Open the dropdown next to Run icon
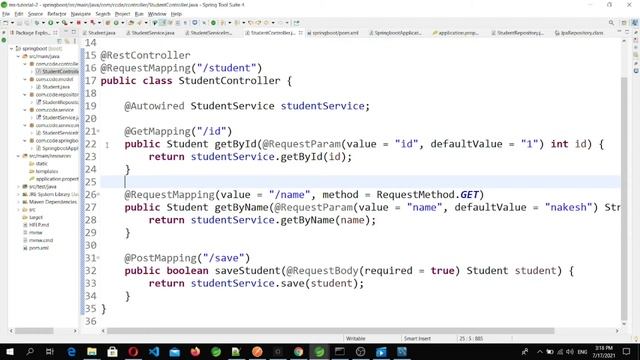This screenshot has height=360, width=640. point(57,23)
